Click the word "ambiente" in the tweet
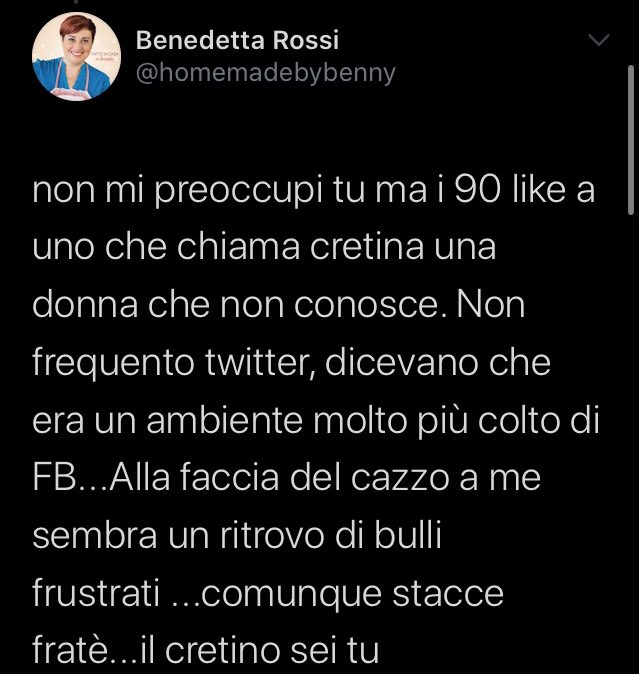Screen dimensions: 639x674 click(x=221, y=420)
